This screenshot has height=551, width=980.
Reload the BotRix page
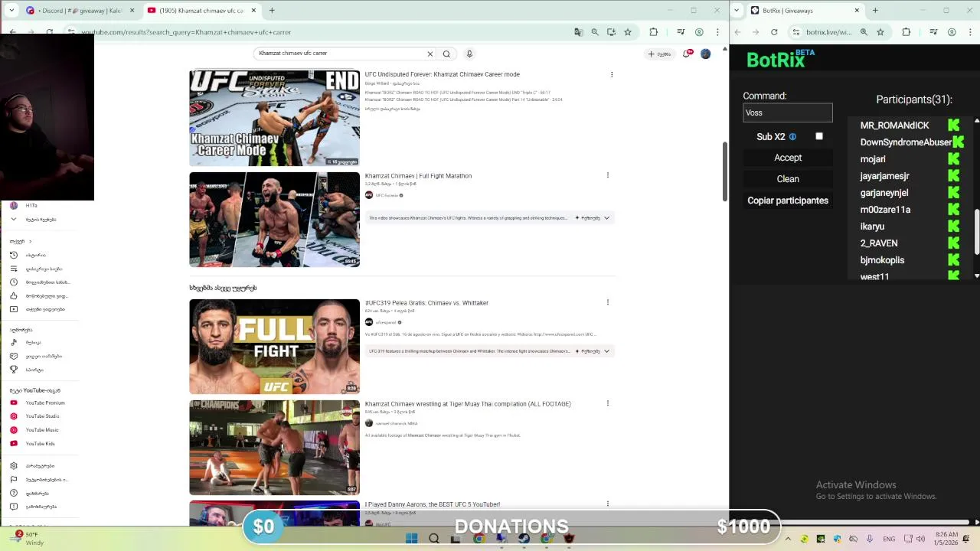[774, 32]
